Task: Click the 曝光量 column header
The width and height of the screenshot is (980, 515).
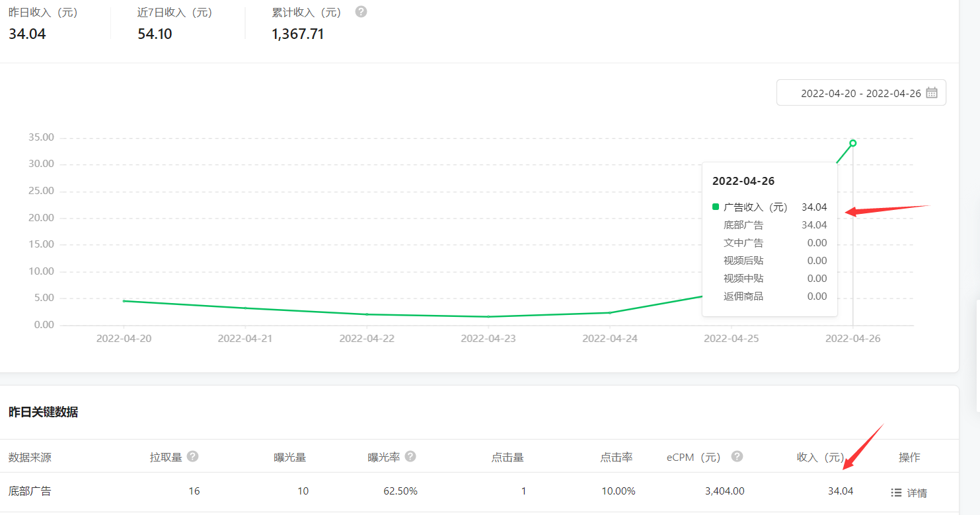Action: [x=290, y=457]
